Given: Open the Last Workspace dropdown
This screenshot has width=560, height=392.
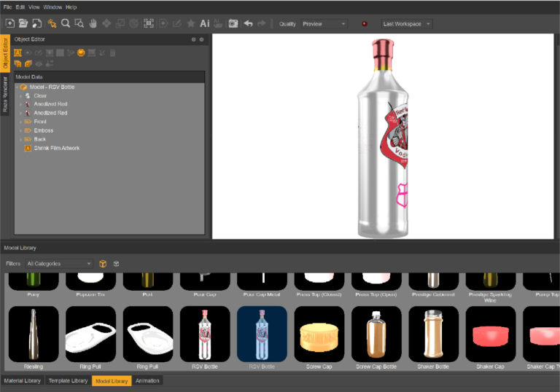Looking at the screenshot, I should coord(406,24).
